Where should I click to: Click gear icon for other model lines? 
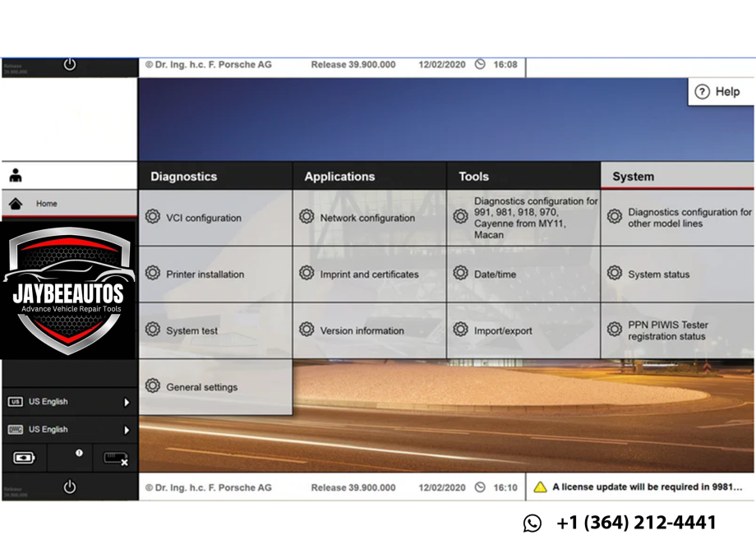pos(615,216)
